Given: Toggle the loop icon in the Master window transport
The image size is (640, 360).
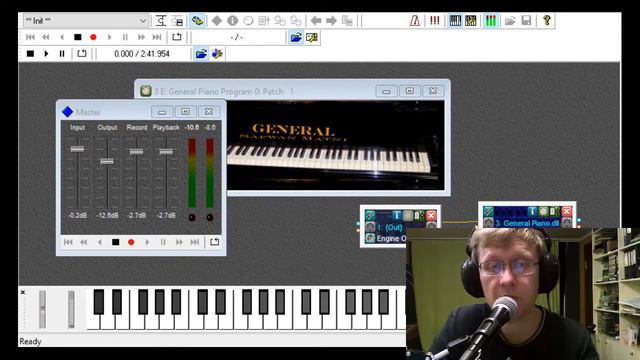Looking at the screenshot, I should tap(214, 242).
